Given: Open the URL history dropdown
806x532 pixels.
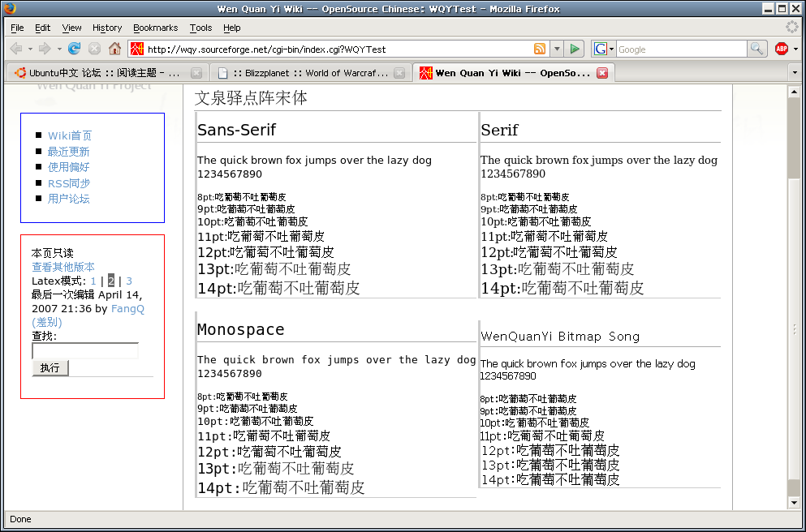Looking at the screenshot, I should pyautogui.click(x=557, y=49).
